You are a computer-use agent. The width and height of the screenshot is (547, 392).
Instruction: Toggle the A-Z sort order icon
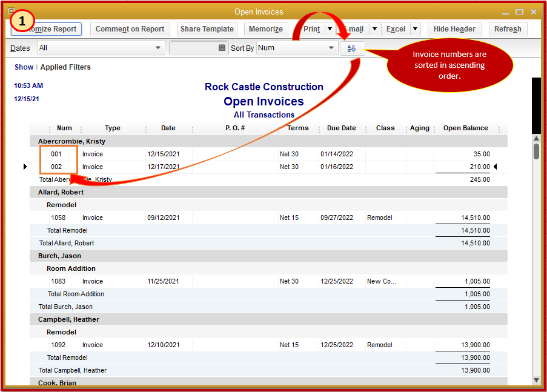(352, 48)
